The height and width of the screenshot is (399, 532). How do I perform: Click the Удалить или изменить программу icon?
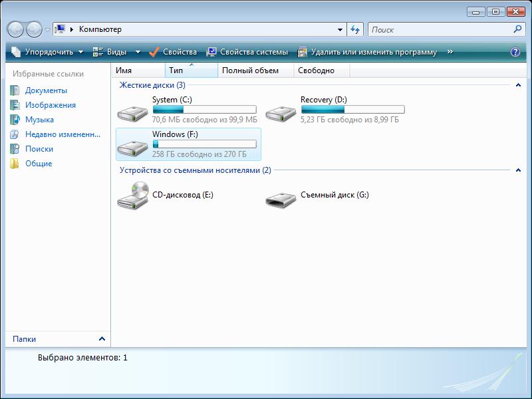pyautogui.click(x=302, y=52)
